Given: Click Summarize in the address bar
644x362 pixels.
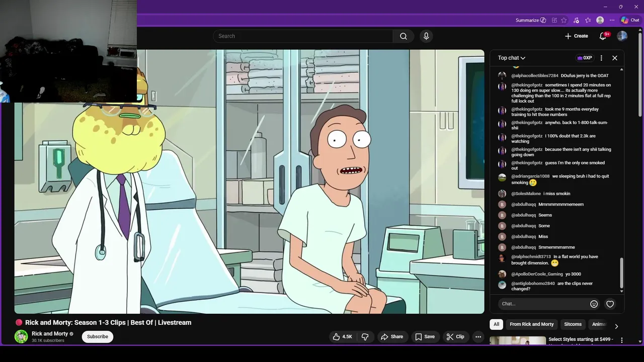Looking at the screenshot, I should point(531,20).
